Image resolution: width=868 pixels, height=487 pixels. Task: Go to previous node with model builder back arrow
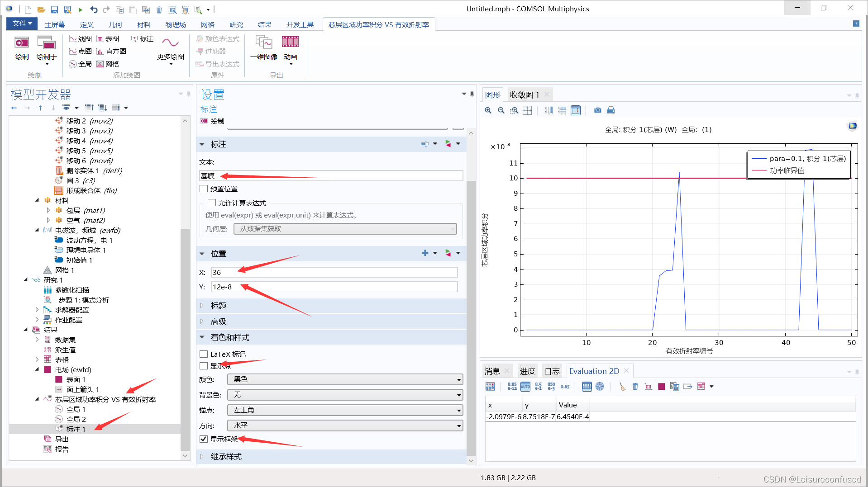pyautogui.click(x=14, y=108)
